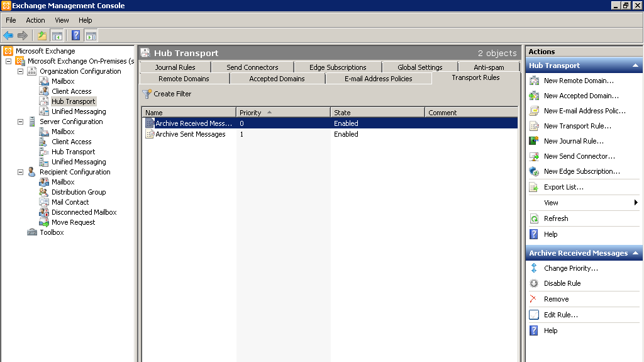Image resolution: width=644 pixels, height=362 pixels.
Task: Select Move Request in the tree
Action: point(73,222)
